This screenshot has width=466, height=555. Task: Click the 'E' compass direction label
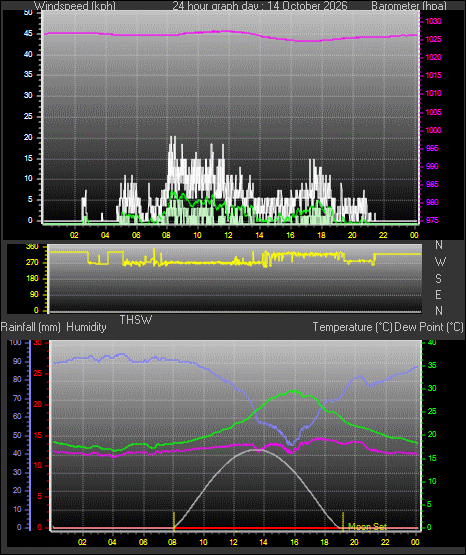coord(438,294)
